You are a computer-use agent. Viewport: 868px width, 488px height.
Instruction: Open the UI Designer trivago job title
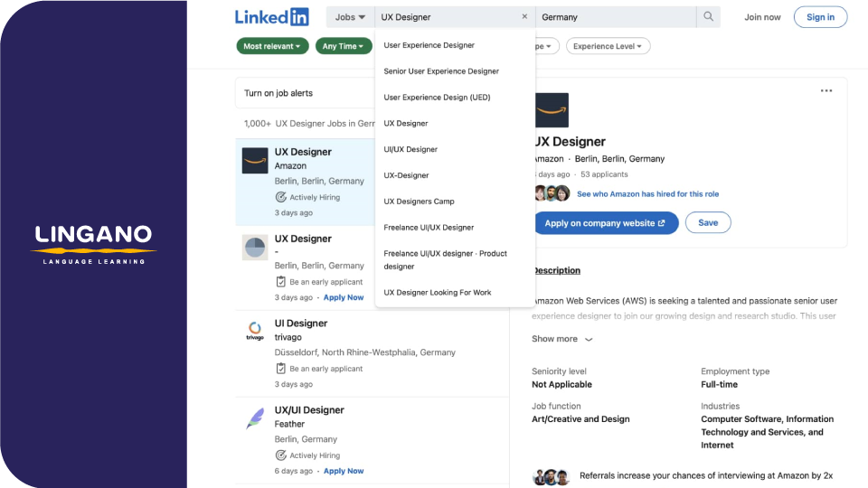300,324
